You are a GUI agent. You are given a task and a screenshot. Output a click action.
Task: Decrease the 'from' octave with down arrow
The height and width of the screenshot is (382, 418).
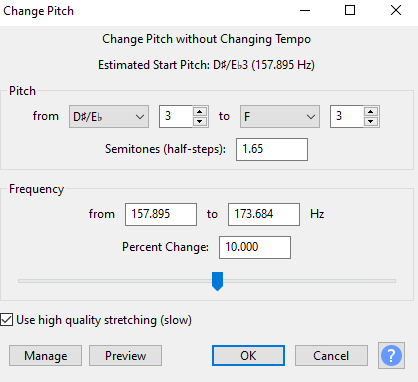(x=200, y=121)
